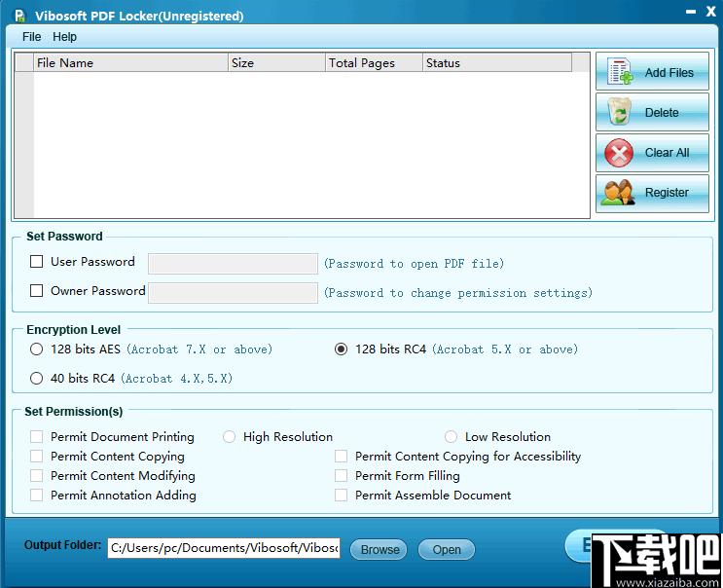Click the Clear All red cross icon
The image size is (723, 588).
[619, 153]
